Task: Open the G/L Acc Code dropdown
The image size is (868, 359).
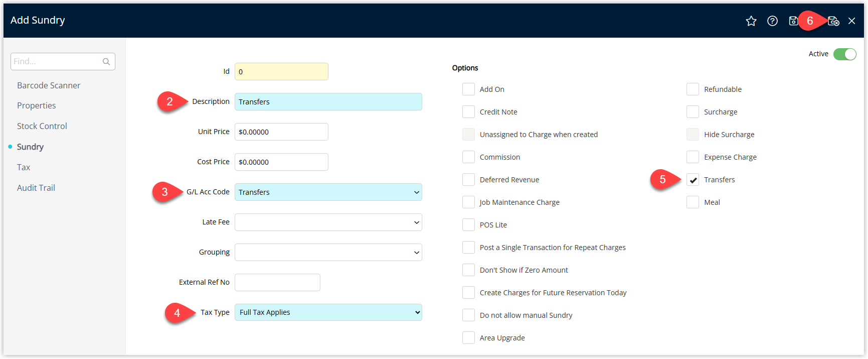Action: coord(328,192)
